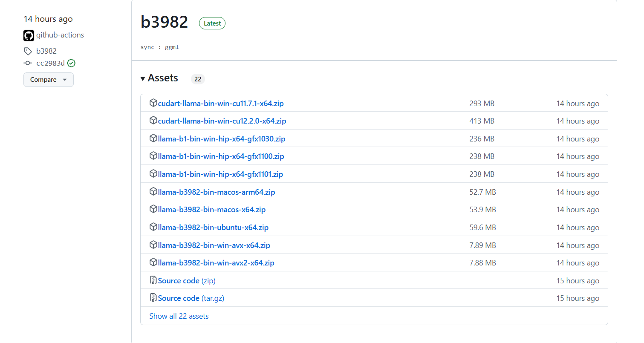
Task: Click package icon next to gfx1101.zip asset
Action: pos(153,174)
